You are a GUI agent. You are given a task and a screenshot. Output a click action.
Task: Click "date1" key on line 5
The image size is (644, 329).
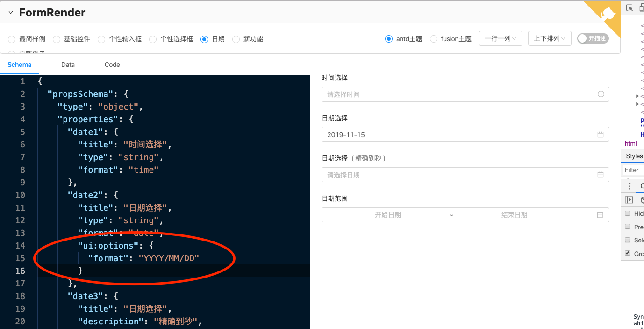[86, 132]
